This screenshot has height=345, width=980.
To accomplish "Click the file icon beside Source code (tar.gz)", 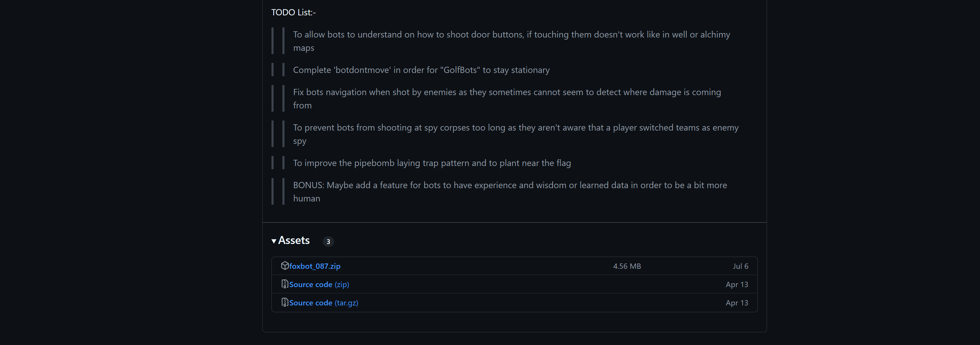I will tap(284, 302).
